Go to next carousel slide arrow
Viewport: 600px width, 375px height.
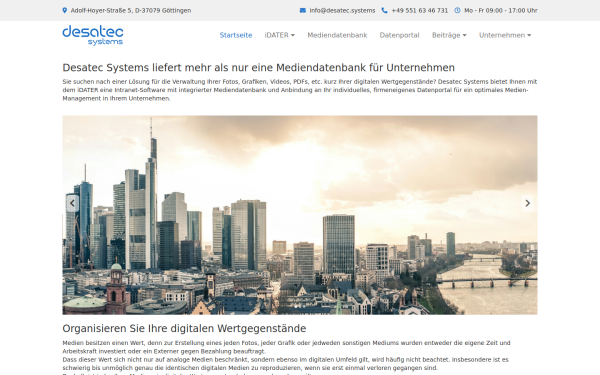point(527,203)
